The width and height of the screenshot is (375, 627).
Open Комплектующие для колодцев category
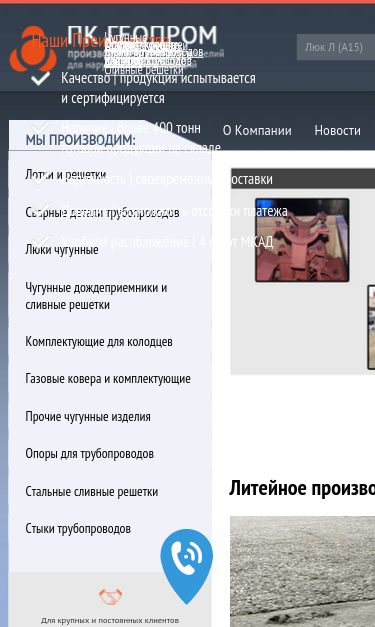click(99, 341)
